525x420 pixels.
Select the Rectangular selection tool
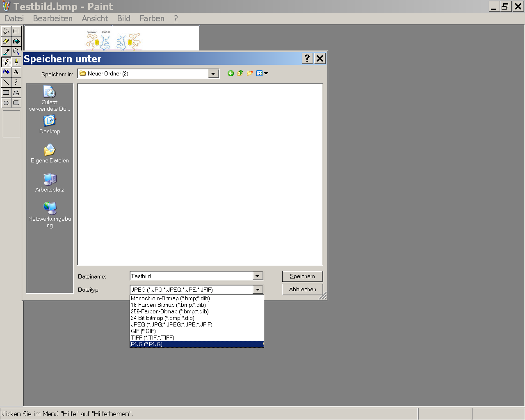click(16, 31)
